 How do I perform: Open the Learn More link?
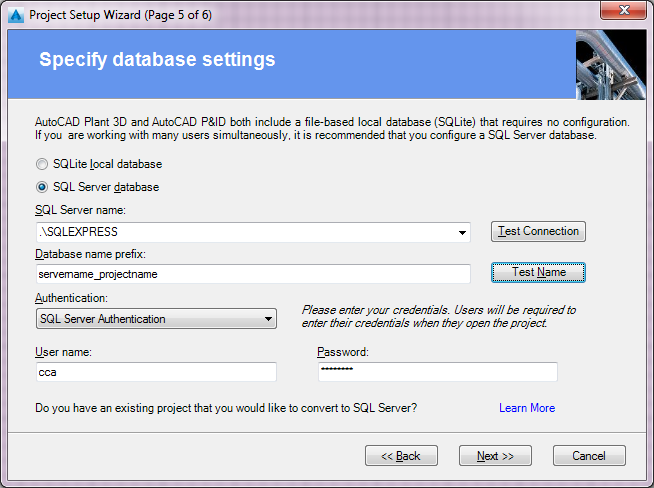tap(527, 408)
